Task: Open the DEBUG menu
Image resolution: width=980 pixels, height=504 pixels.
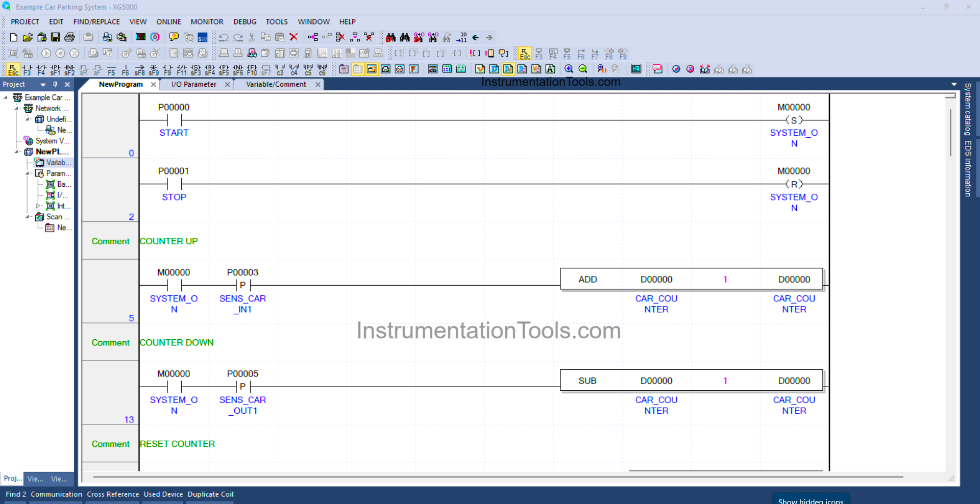Action: (x=245, y=21)
